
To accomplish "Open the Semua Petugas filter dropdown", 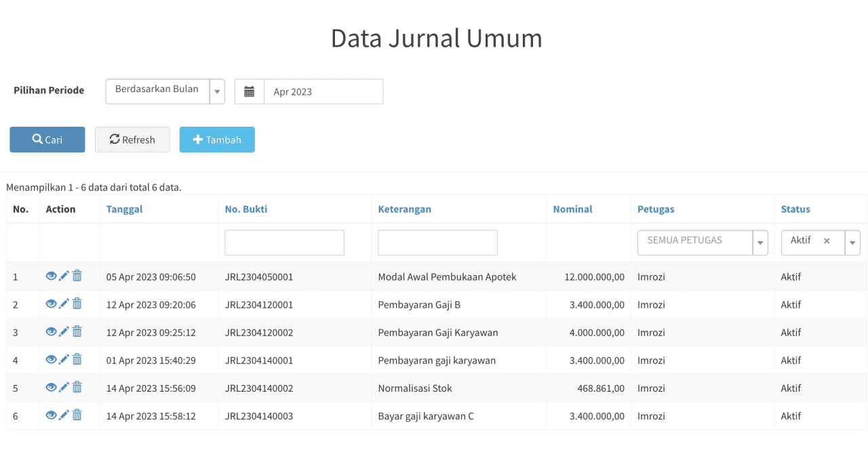I will pyautogui.click(x=760, y=242).
